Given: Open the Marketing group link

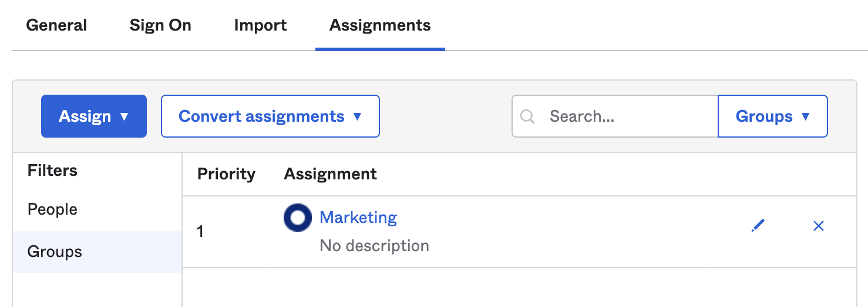Looking at the screenshot, I should [358, 218].
